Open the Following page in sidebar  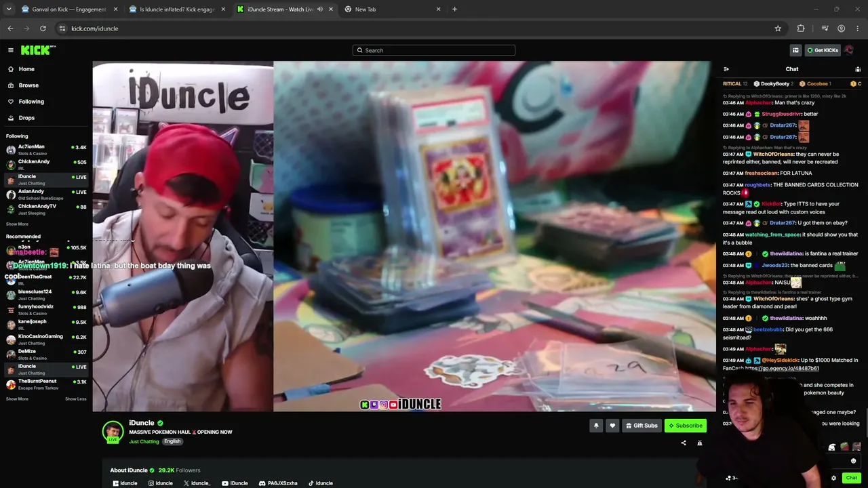pos(31,102)
